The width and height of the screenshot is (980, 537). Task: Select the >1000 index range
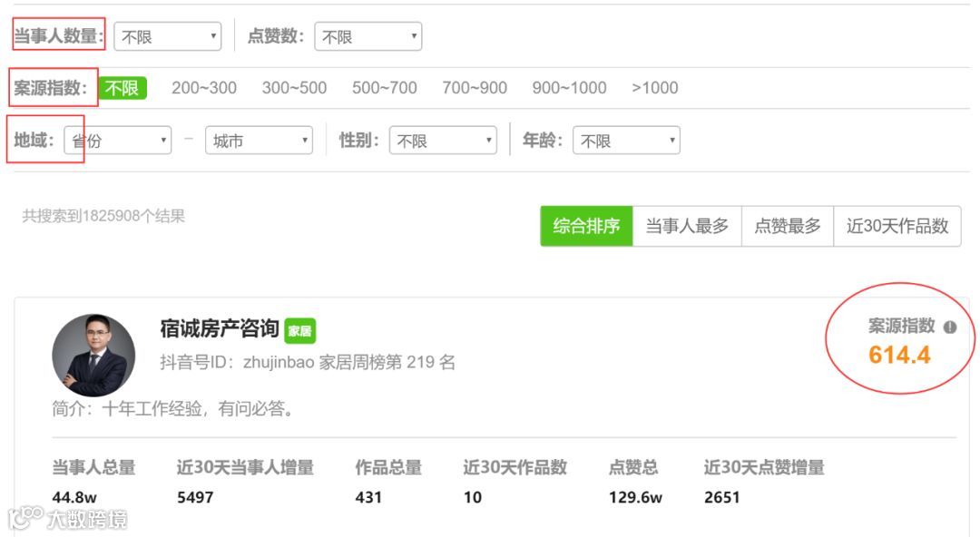tap(655, 88)
